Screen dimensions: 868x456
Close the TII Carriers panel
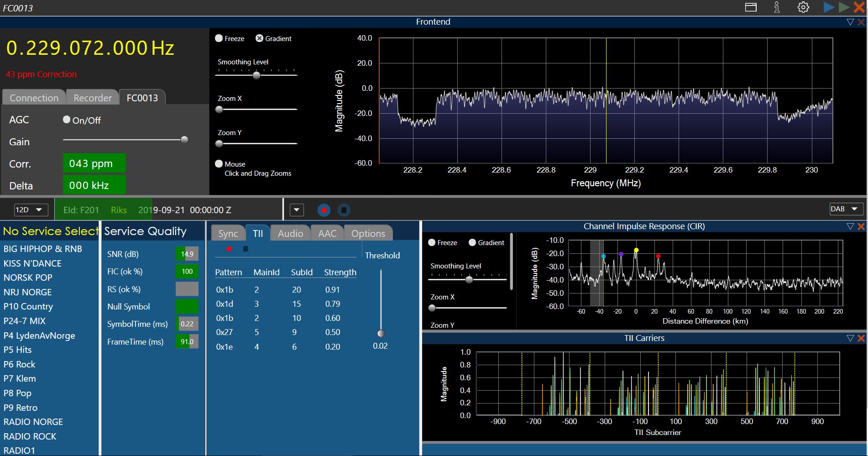point(861,338)
